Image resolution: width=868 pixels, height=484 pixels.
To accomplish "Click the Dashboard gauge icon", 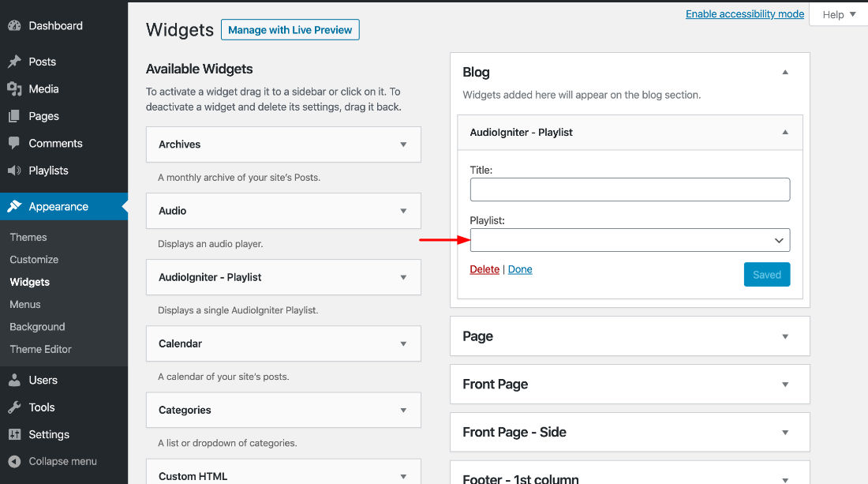I will [14, 26].
